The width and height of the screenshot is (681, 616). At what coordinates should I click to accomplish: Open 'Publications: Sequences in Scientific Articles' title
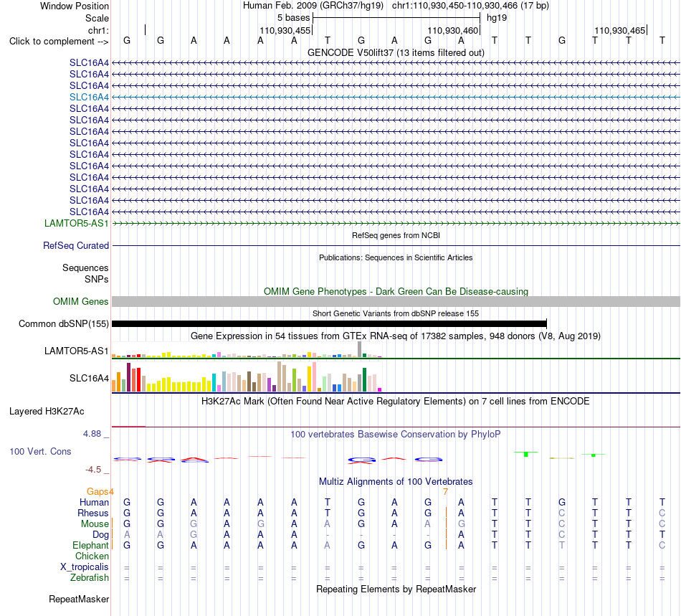point(396,257)
